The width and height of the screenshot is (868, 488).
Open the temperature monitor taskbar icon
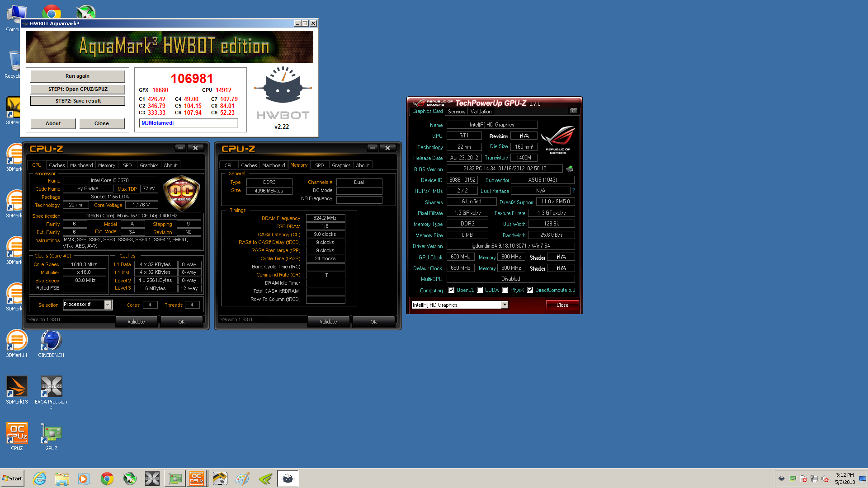[x=220, y=479]
